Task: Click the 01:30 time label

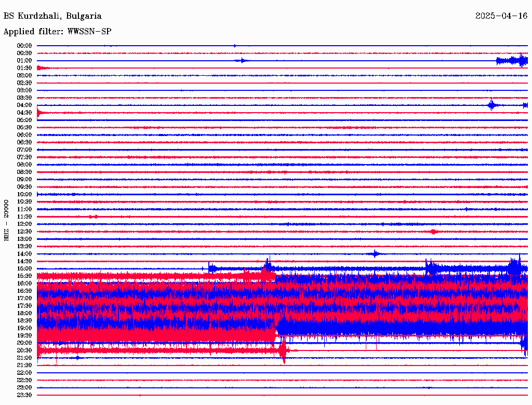Action: [x=24, y=68]
